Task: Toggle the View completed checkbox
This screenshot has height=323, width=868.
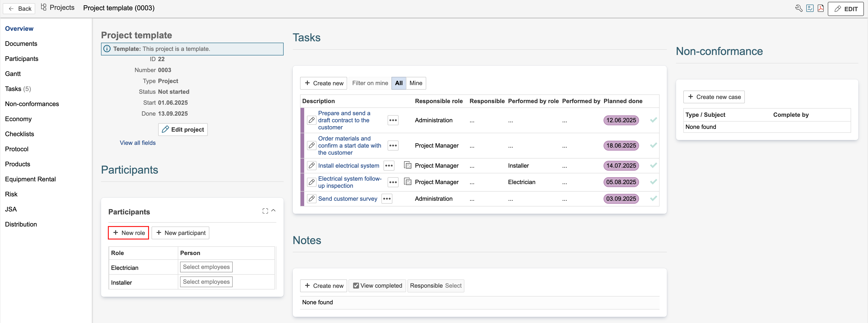Action: pyautogui.click(x=356, y=286)
